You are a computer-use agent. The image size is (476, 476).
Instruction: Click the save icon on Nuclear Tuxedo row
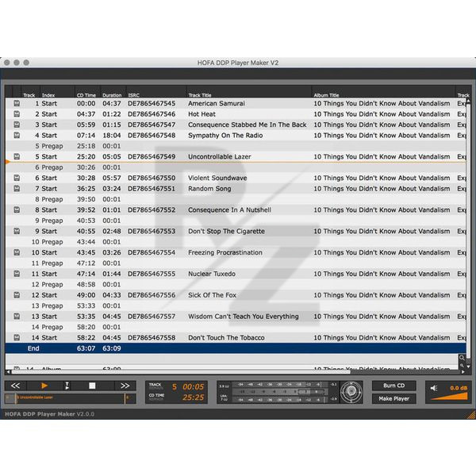[x=17, y=274]
